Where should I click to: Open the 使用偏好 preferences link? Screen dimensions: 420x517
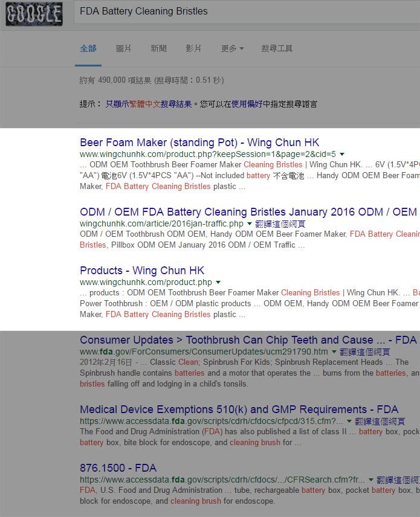point(247,104)
